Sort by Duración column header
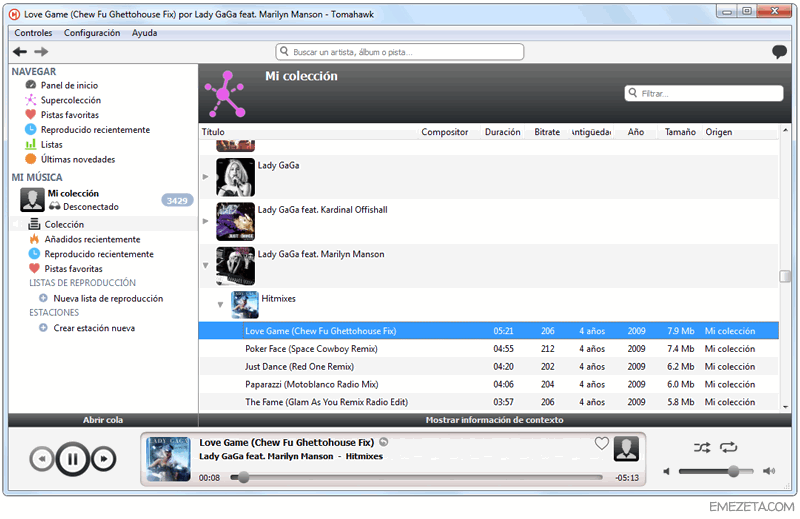Viewport: 800px width, 519px height. coord(503,132)
